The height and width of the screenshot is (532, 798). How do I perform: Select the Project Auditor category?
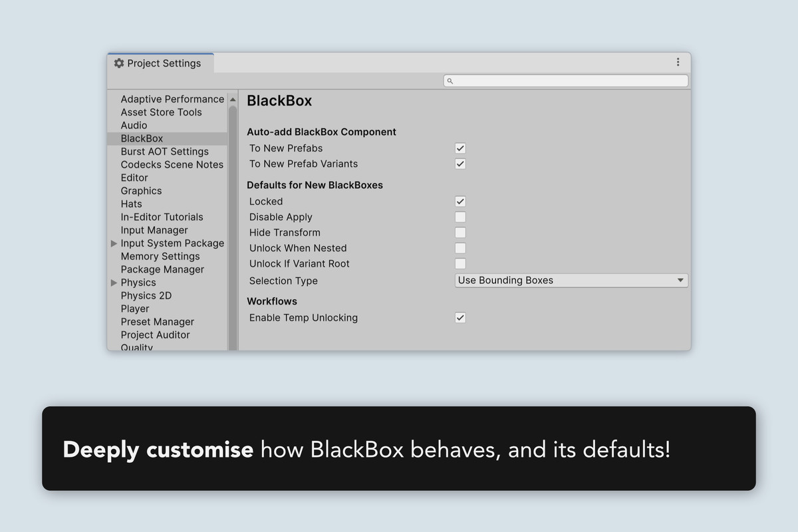point(155,335)
